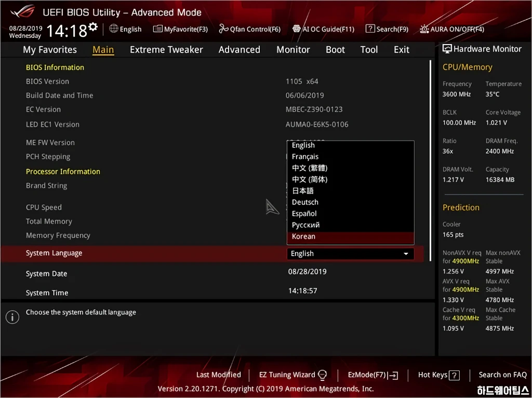532x398 pixels.
Task: Go to the Advanced tab
Action: (x=239, y=50)
